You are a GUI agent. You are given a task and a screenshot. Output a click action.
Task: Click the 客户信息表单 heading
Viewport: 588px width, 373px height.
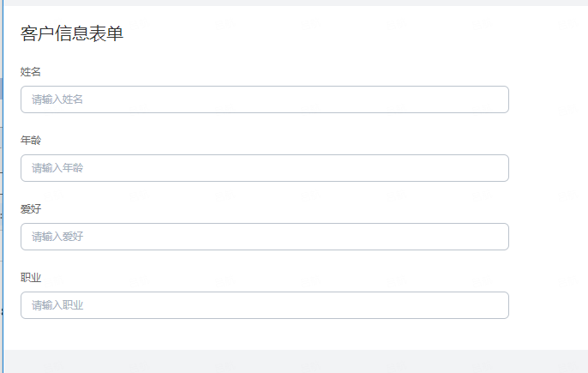(x=72, y=33)
